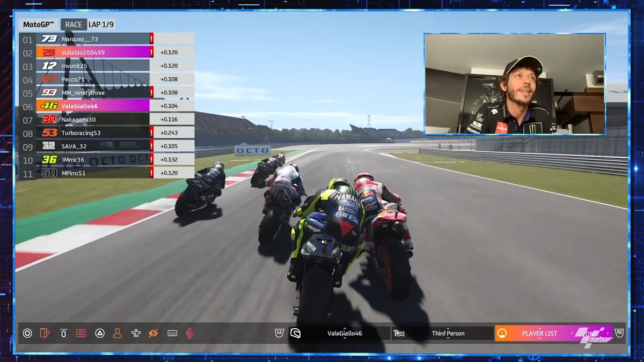This screenshot has height=362, width=644.
Task: Click the number 12 badge
Action: (x=49, y=65)
